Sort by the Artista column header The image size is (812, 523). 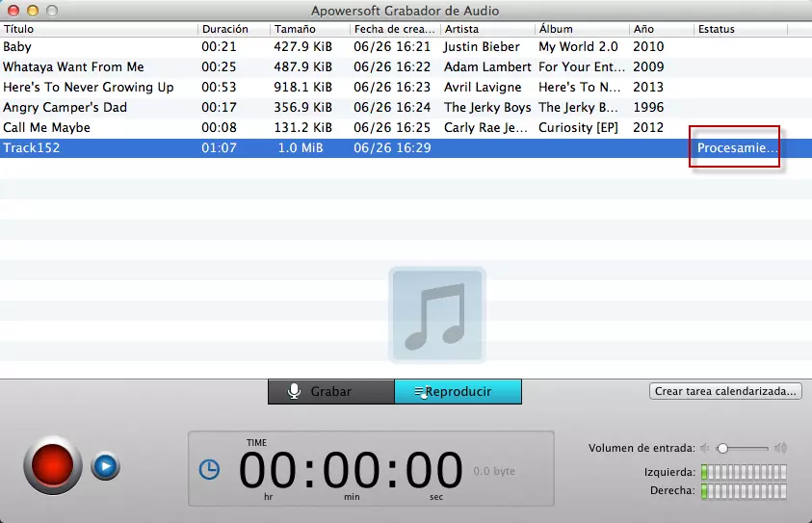[x=486, y=29]
